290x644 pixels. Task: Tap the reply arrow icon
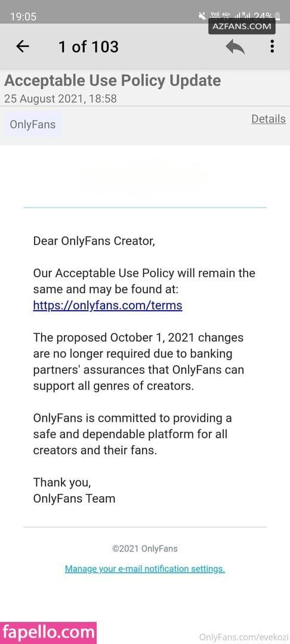click(235, 47)
